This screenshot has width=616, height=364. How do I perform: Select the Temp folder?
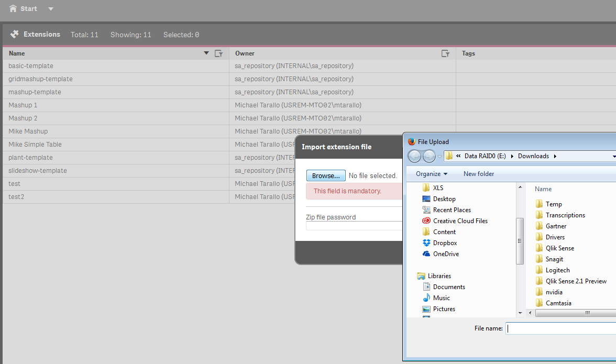tap(549, 204)
